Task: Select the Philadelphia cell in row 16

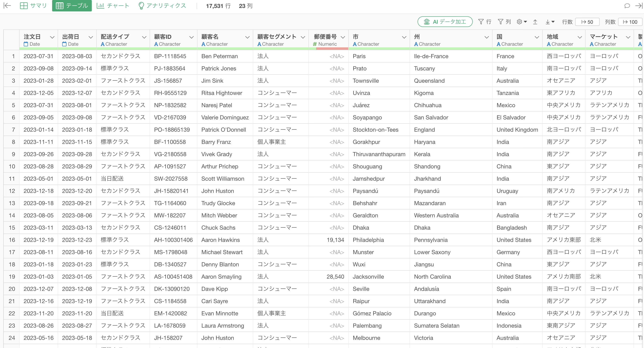Action: (368, 240)
